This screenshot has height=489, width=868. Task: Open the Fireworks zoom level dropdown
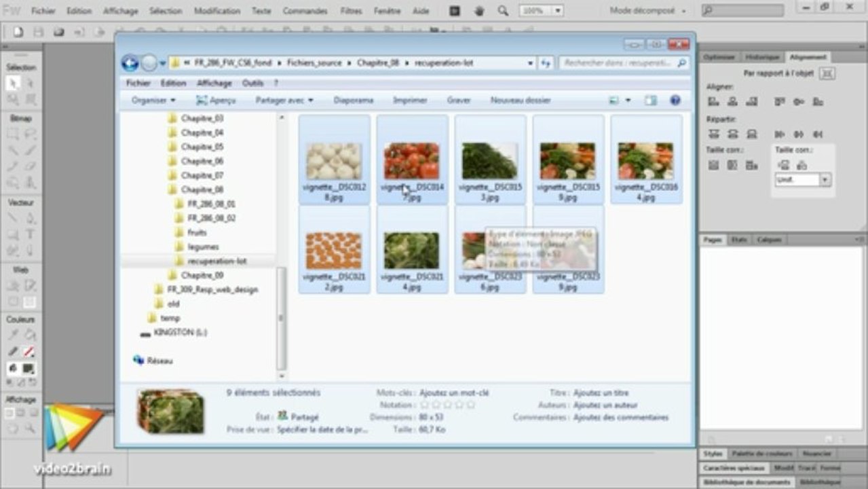(x=558, y=11)
